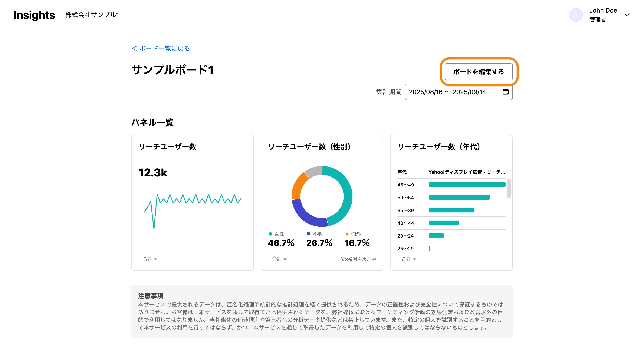The width and height of the screenshot is (644, 350).
Task: Click the calendar icon in date range field
Action: click(x=506, y=92)
